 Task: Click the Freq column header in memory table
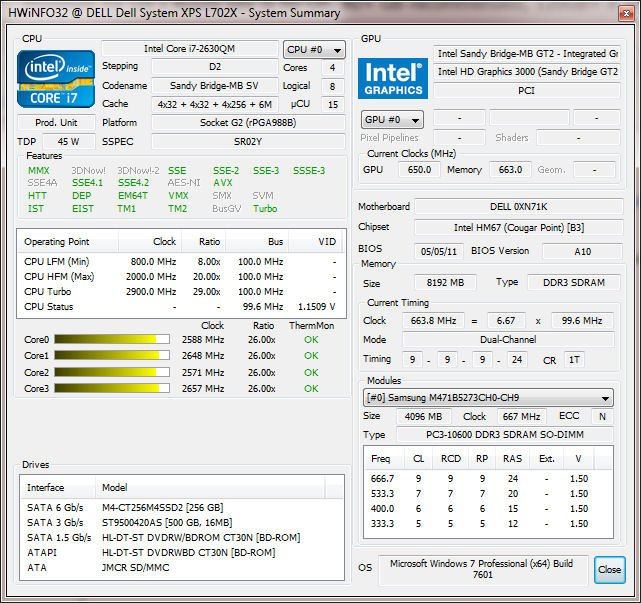383,459
